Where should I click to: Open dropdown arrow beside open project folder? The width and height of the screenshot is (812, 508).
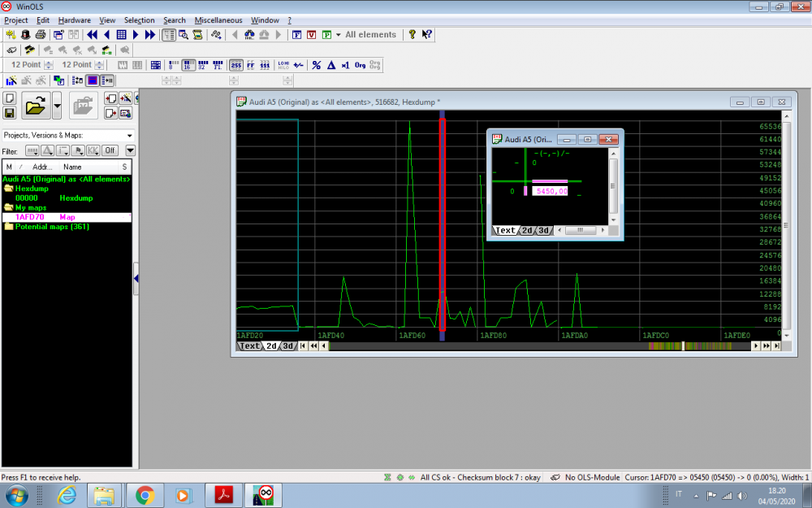(x=57, y=106)
